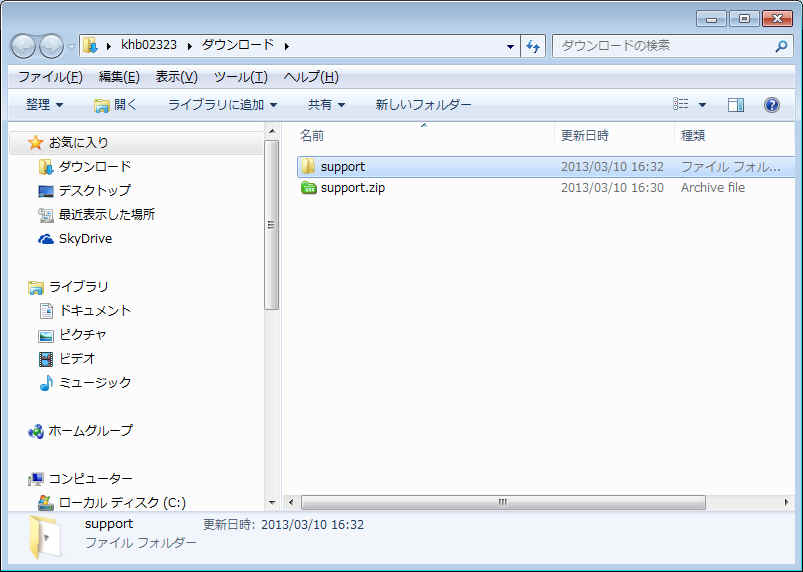The image size is (803, 572).
Task: Click the デスクトップ monitor icon
Action: (x=46, y=191)
